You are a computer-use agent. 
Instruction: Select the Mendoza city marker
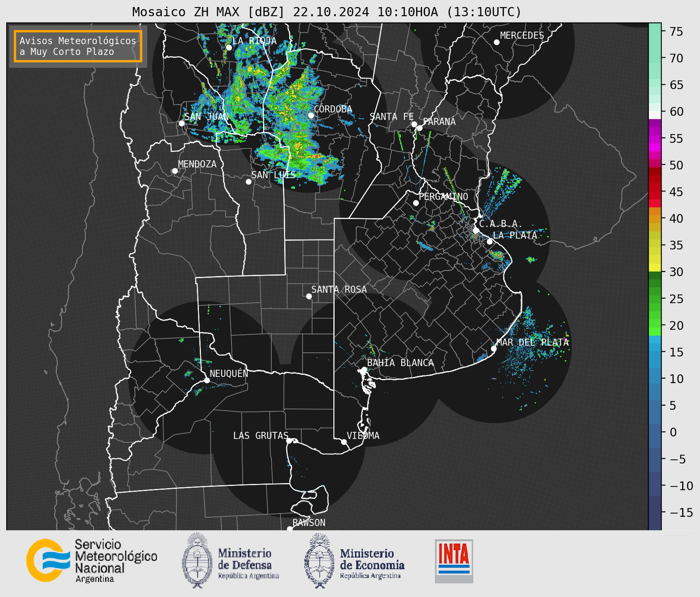click(175, 171)
